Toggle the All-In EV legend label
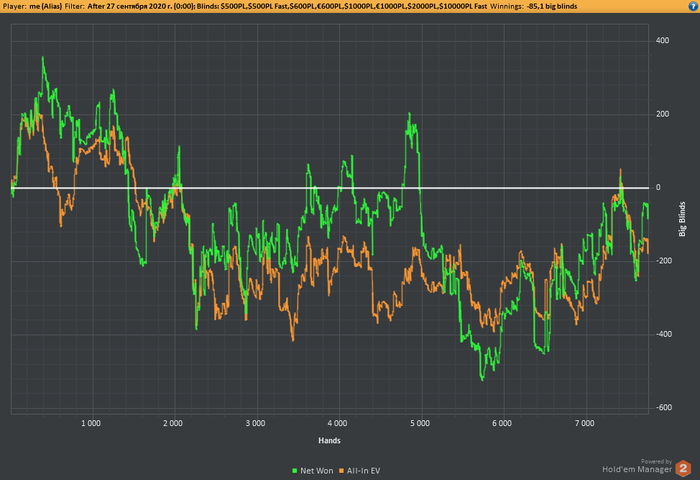 [363, 471]
